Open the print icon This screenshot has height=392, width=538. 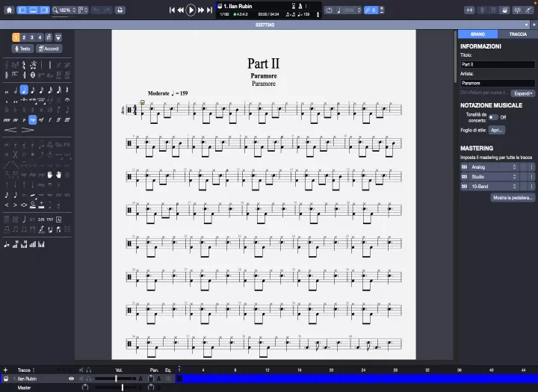point(120,10)
